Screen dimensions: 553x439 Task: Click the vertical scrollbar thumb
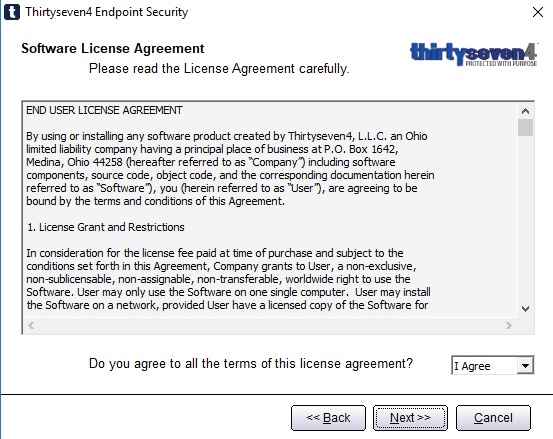tap(525, 127)
